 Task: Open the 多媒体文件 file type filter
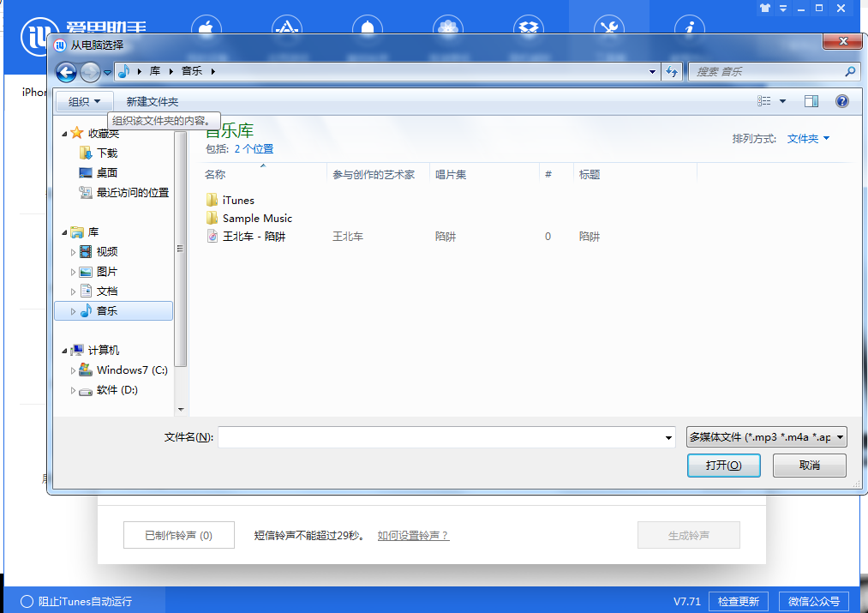[x=766, y=437]
